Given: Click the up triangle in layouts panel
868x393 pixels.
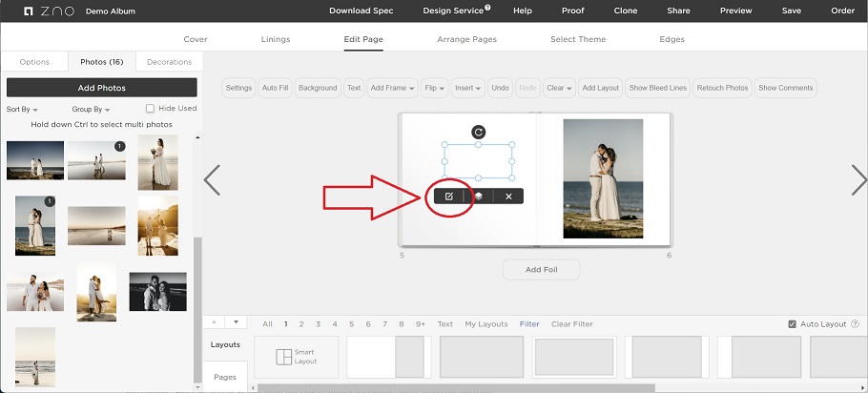Looking at the screenshot, I should coord(215,322).
